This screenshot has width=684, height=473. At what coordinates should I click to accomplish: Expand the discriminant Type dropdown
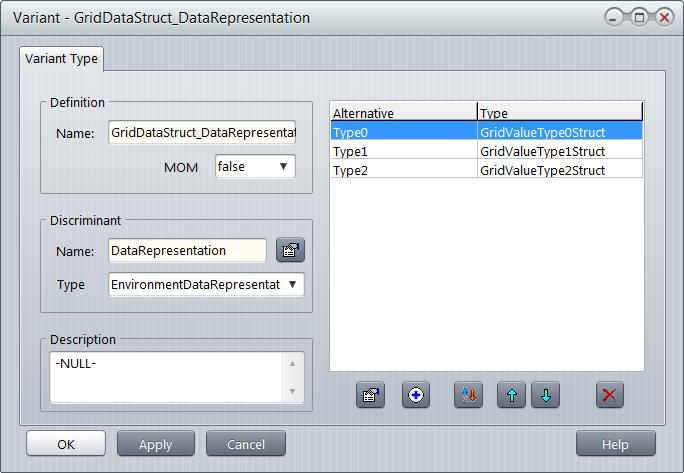[205, 285]
